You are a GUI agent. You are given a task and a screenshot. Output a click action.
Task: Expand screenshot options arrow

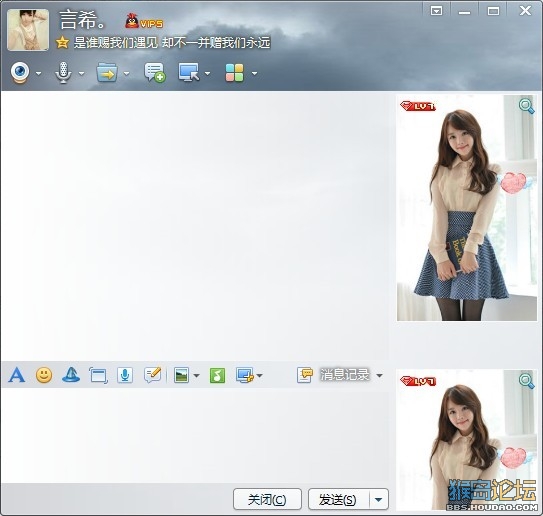coord(259,375)
